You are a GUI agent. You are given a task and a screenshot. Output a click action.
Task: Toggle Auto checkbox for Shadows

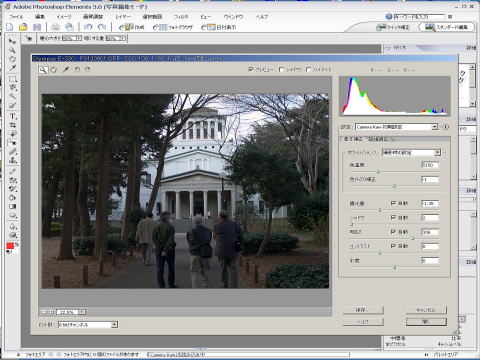pos(393,217)
